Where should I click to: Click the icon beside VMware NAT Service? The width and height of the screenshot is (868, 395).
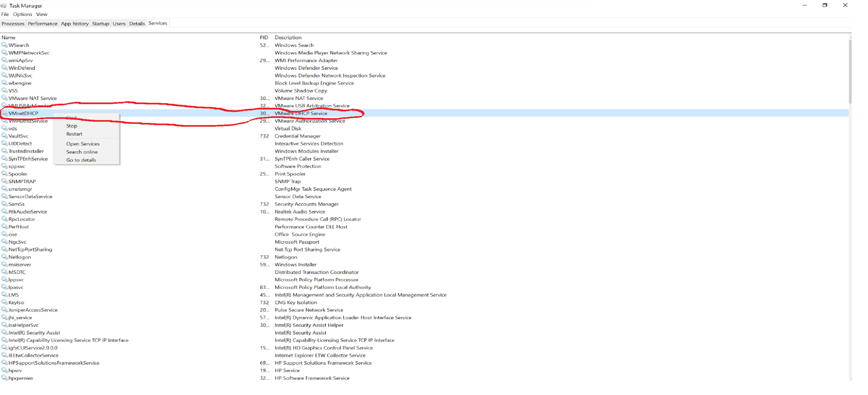[4, 98]
